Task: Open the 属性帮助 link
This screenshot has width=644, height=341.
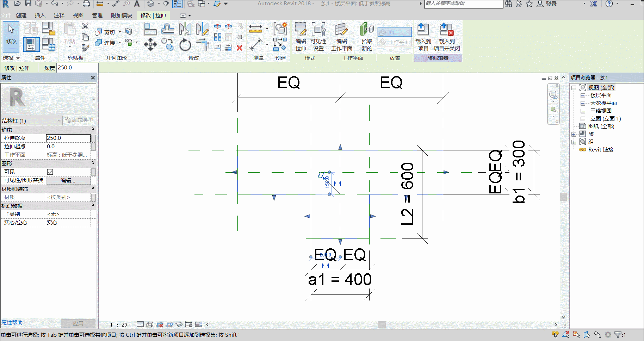Action: 12,323
